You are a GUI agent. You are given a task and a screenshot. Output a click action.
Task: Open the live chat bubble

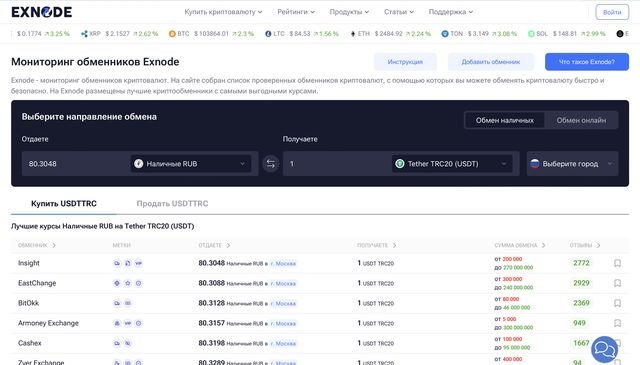tap(604, 349)
